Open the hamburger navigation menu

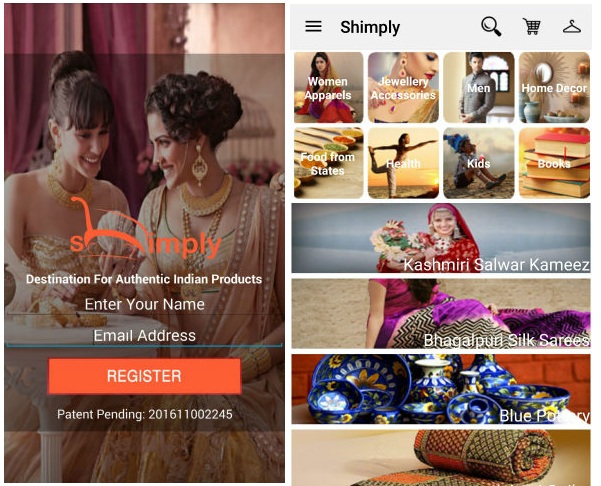click(x=313, y=26)
